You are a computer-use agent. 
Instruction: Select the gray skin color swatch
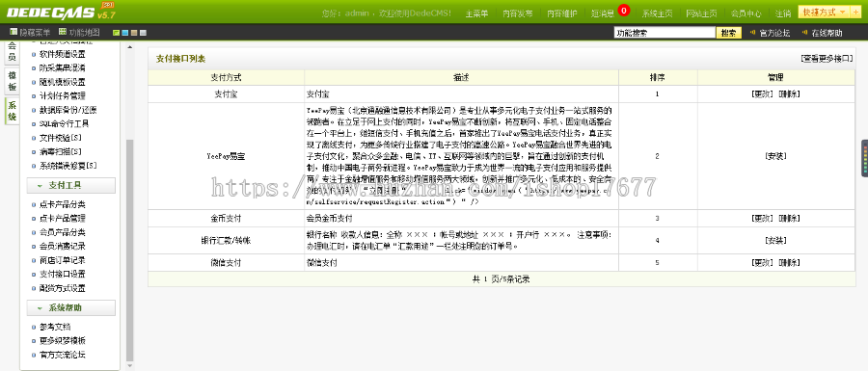pos(143,33)
